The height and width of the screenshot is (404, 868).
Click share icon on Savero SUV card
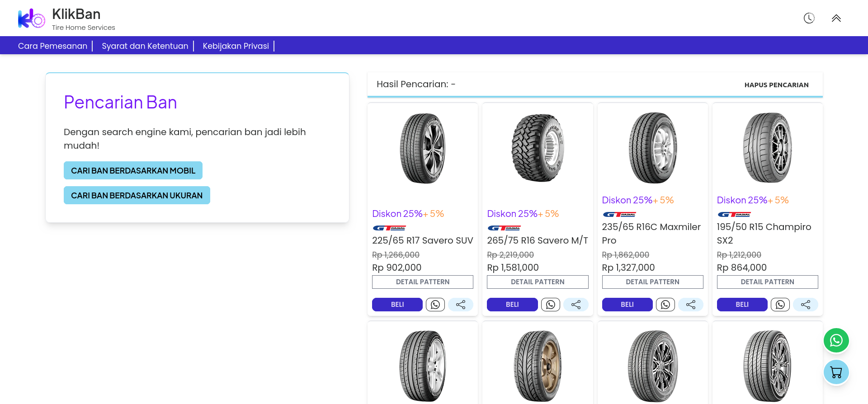pos(461,305)
